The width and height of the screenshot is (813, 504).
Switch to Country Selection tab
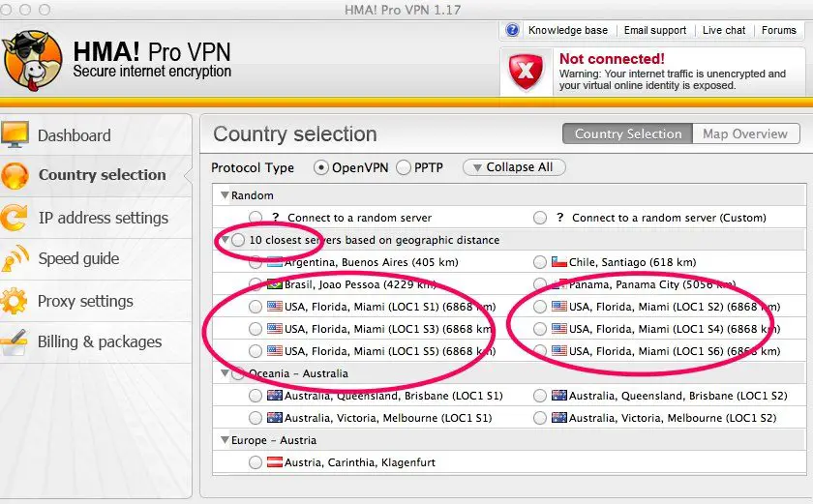(x=627, y=133)
